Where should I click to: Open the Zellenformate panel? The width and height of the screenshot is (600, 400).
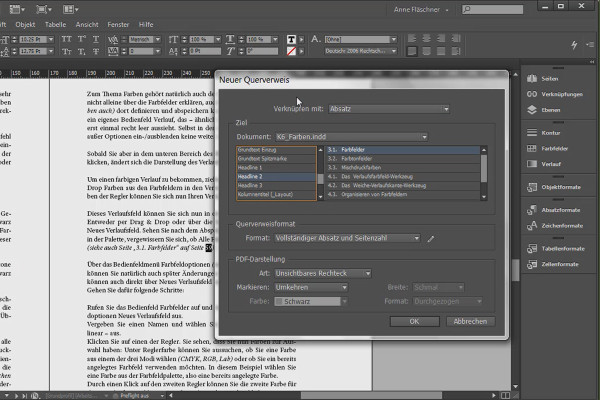[553, 264]
